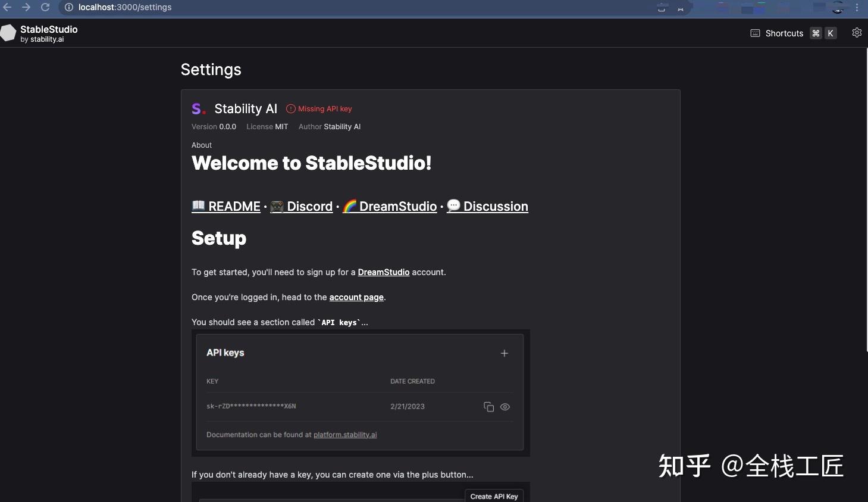Copy the sk-rZD API key
The height and width of the screenshot is (502, 868).
489,407
